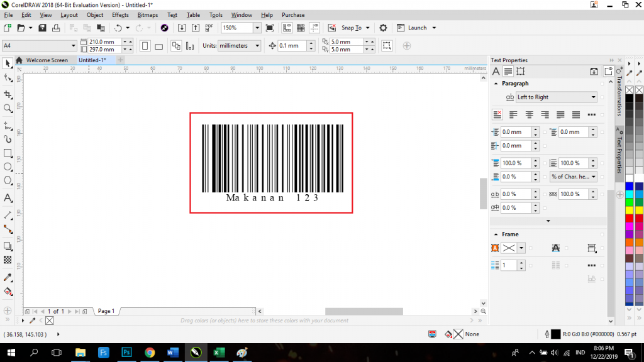Click the nudge distance 0.1 mm field
Image resolution: width=644 pixels, height=362 pixels.
click(292, 45)
